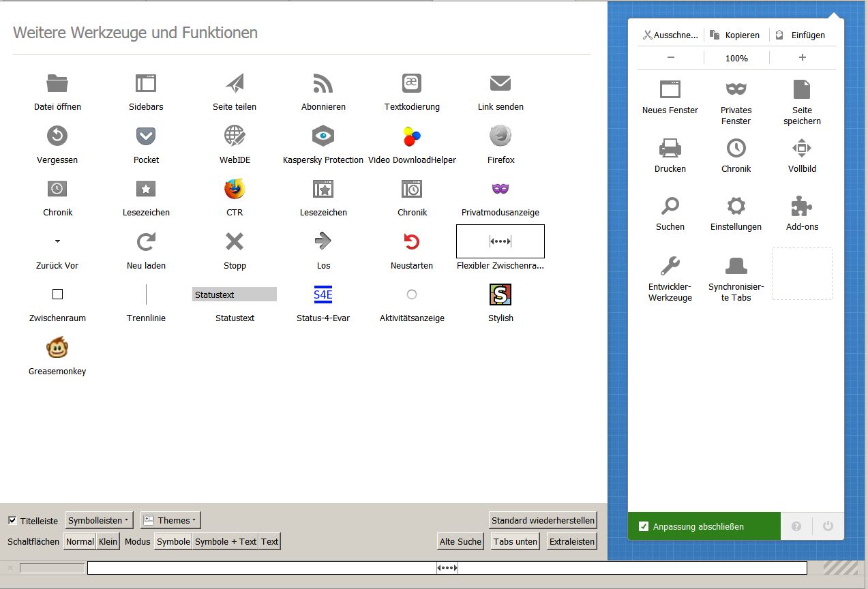
Task: Click the Kaspersky Protection icon
Action: (323, 136)
